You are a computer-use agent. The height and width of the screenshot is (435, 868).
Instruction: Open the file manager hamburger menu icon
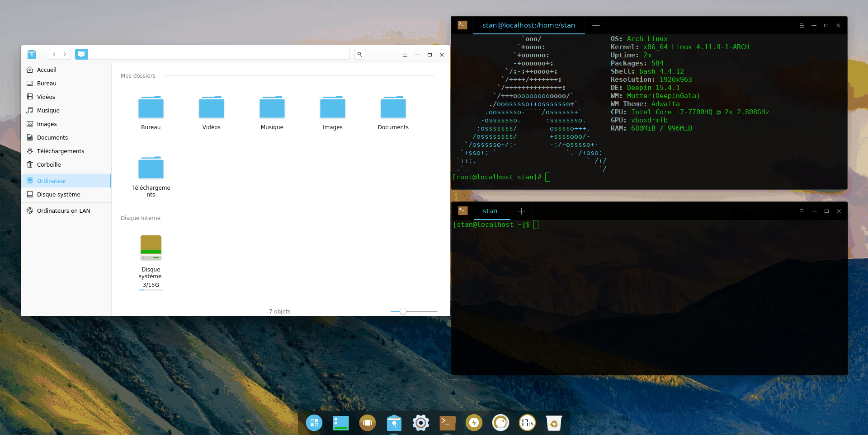[x=405, y=54]
